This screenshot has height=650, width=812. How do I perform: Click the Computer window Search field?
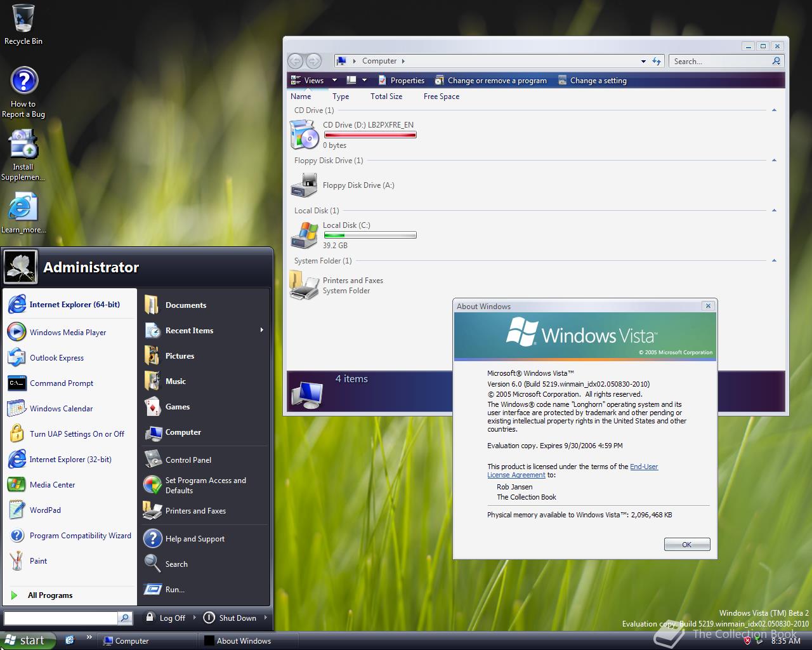pos(721,61)
